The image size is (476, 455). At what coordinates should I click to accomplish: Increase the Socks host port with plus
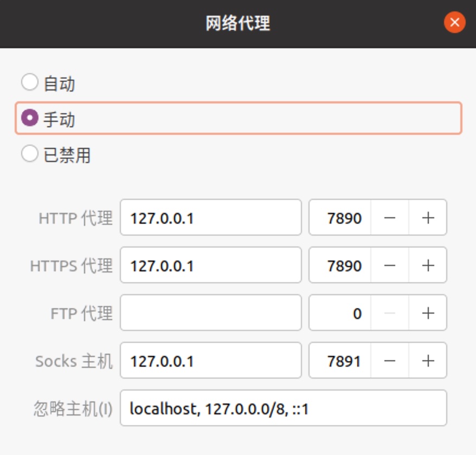click(428, 360)
